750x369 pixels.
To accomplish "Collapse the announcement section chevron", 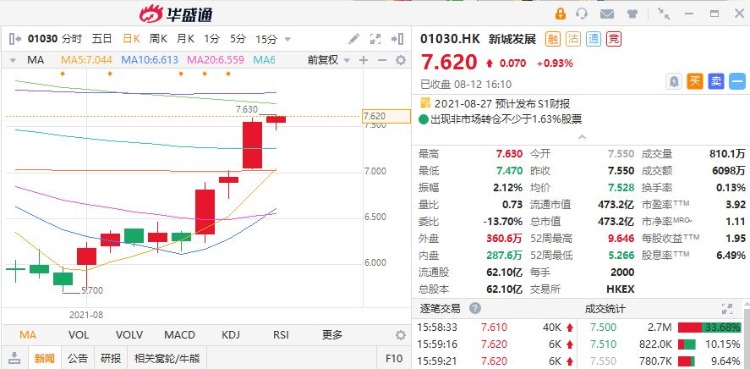I will tap(582, 137).
